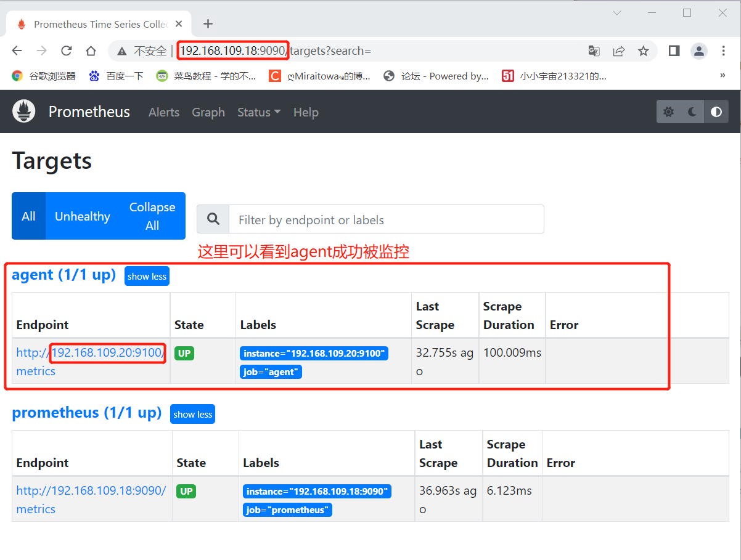Focus the filter by endpoint field
Image resolution: width=741 pixels, height=560 pixels.
(387, 219)
